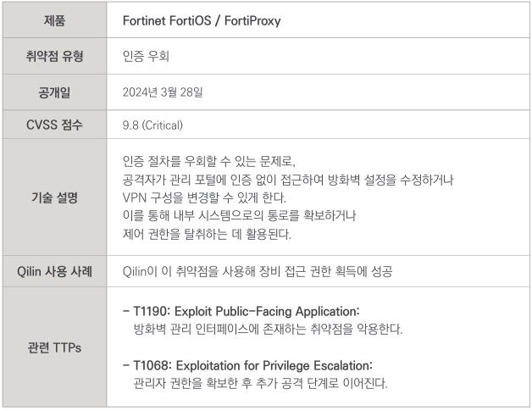
Task: Click the T1068: Exploitation for Privilege Escalation entry
Action: 247,365
